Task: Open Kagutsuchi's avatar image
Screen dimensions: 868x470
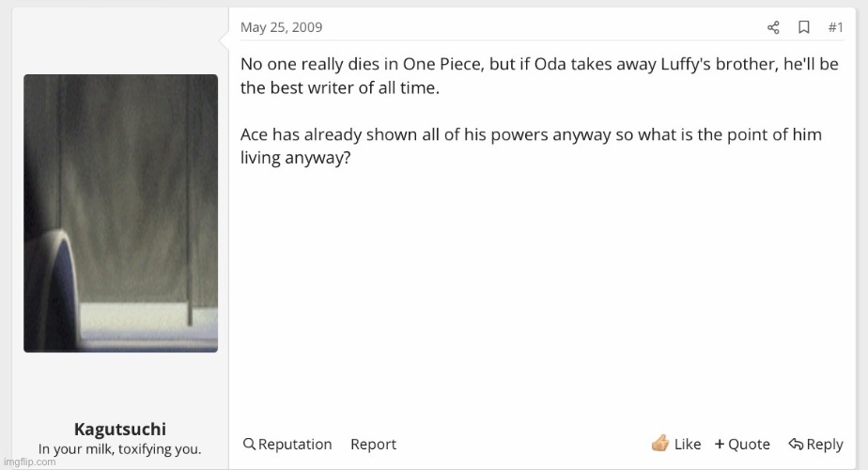Action: (x=120, y=213)
